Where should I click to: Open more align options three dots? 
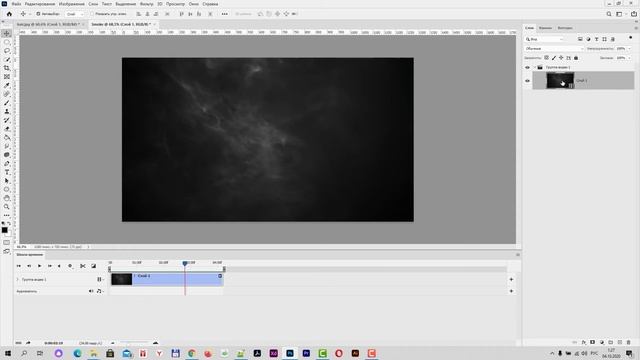(224, 14)
